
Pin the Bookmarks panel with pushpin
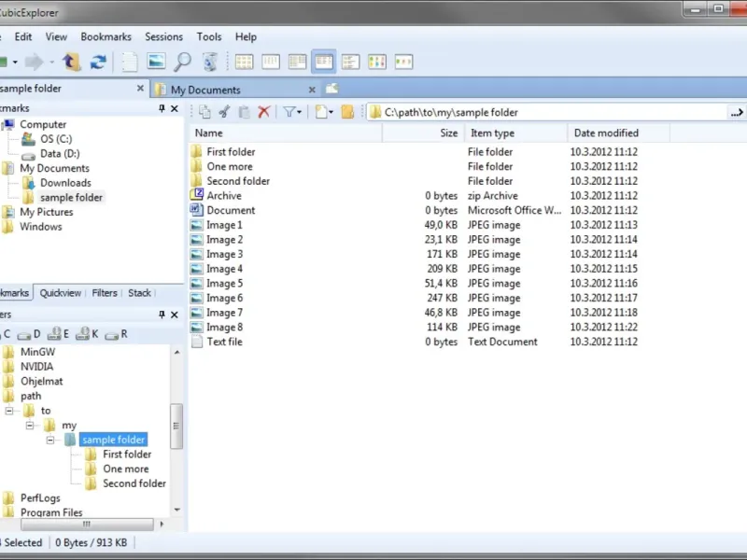(x=162, y=109)
